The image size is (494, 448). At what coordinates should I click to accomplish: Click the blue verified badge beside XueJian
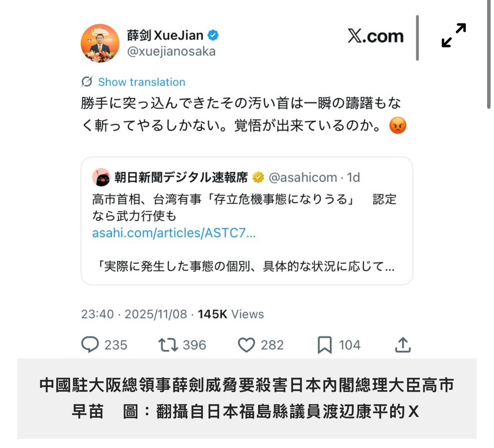[213, 35]
